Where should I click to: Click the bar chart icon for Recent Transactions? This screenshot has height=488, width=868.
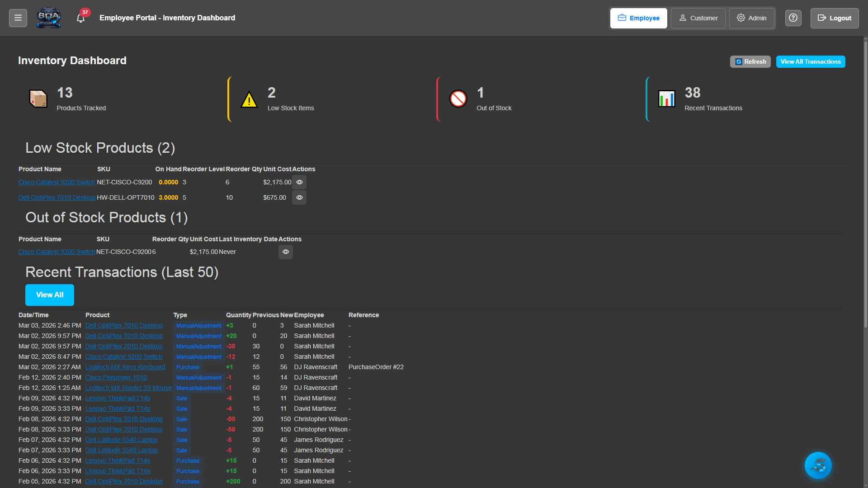tap(666, 99)
